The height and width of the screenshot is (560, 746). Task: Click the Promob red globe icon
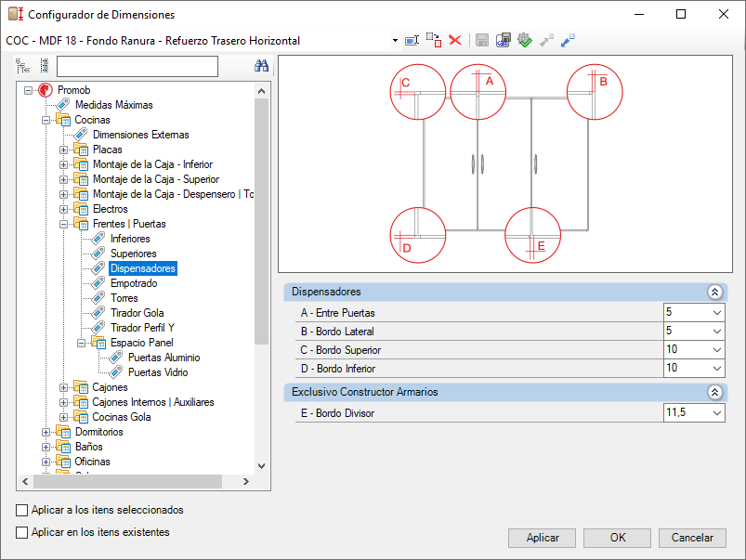46,90
